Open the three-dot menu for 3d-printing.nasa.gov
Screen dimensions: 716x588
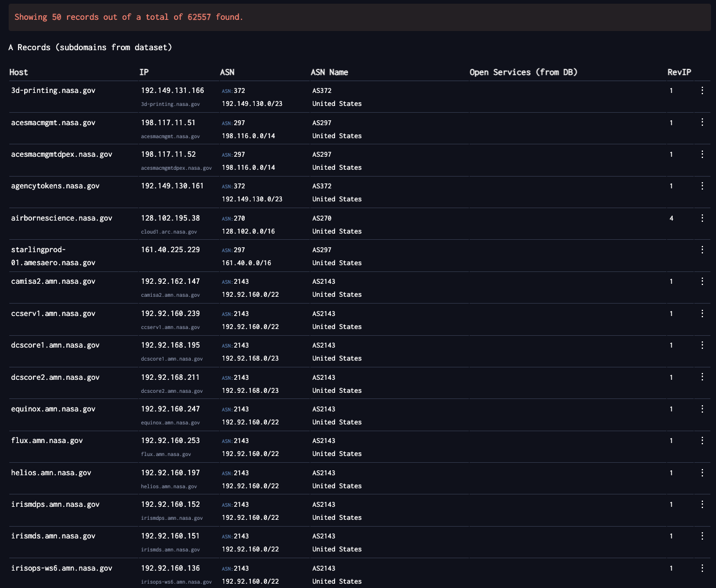(702, 90)
